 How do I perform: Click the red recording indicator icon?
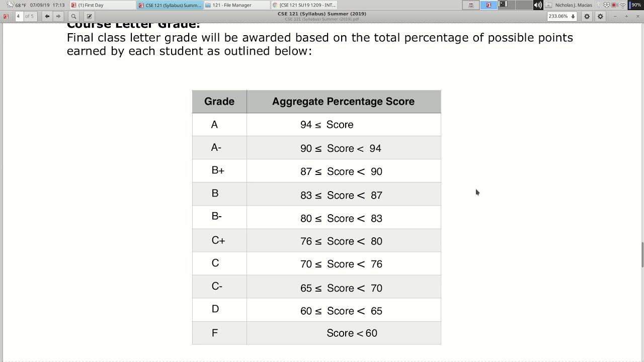[x=614, y=5]
